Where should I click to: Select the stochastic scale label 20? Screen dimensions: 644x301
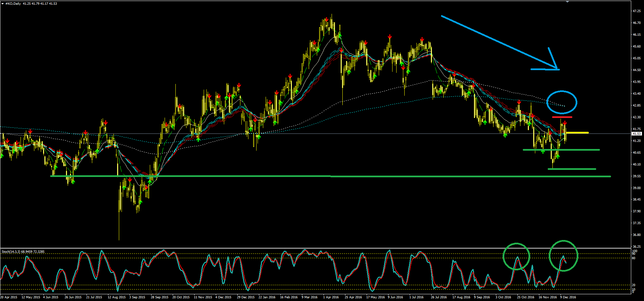pos(634,285)
